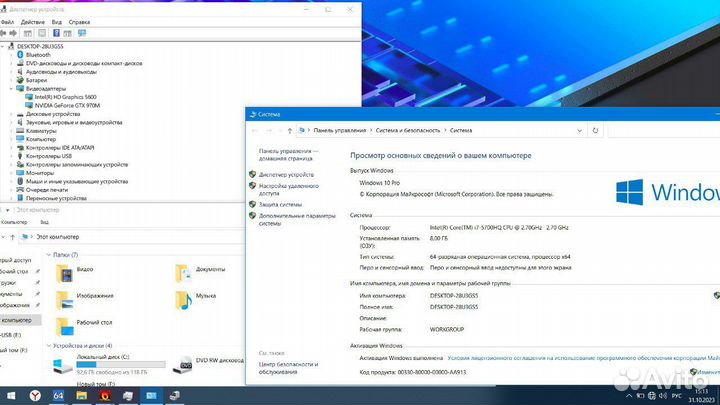
Task: Open the Изображения folder icon
Action: pyautogui.click(x=64, y=300)
